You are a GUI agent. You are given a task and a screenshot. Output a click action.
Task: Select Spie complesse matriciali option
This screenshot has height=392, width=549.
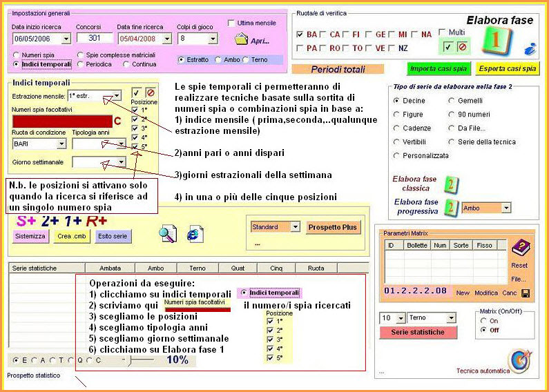80,55
